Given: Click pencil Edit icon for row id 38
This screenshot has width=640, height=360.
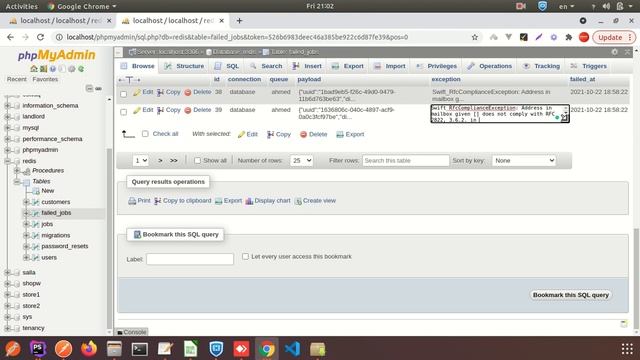Looking at the screenshot, I should pos(137,92).
